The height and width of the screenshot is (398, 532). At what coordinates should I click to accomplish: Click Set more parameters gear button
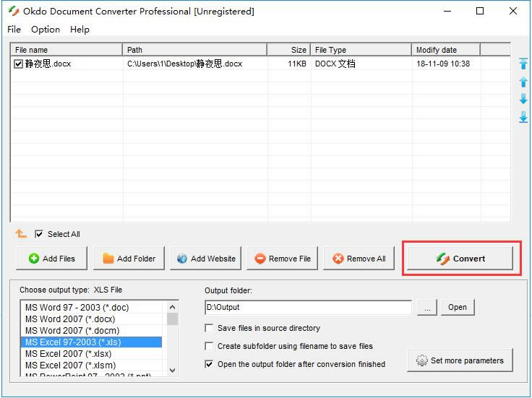[460, 360]
